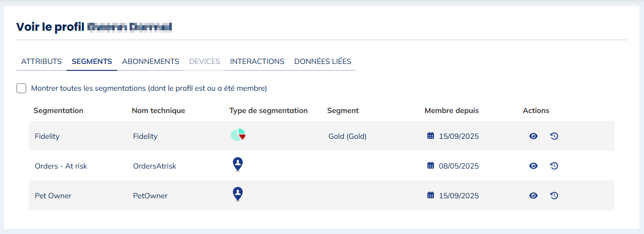Click the Montrer toutes les segmentations label

pyautogui.click(x=149, y=88)
